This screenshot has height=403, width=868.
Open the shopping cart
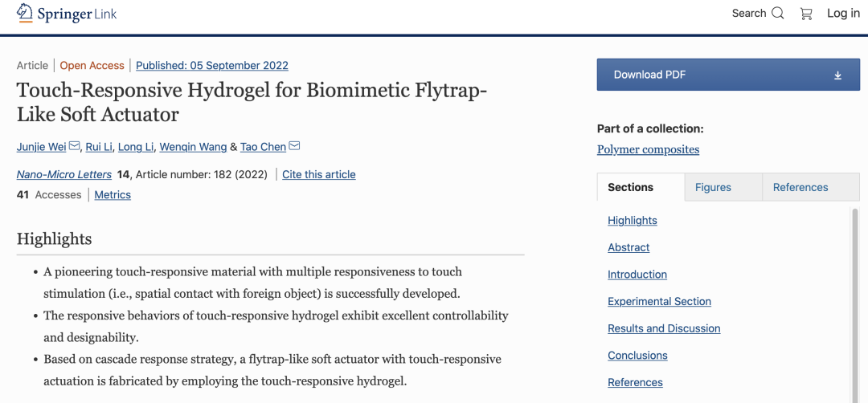coord(806,14)
